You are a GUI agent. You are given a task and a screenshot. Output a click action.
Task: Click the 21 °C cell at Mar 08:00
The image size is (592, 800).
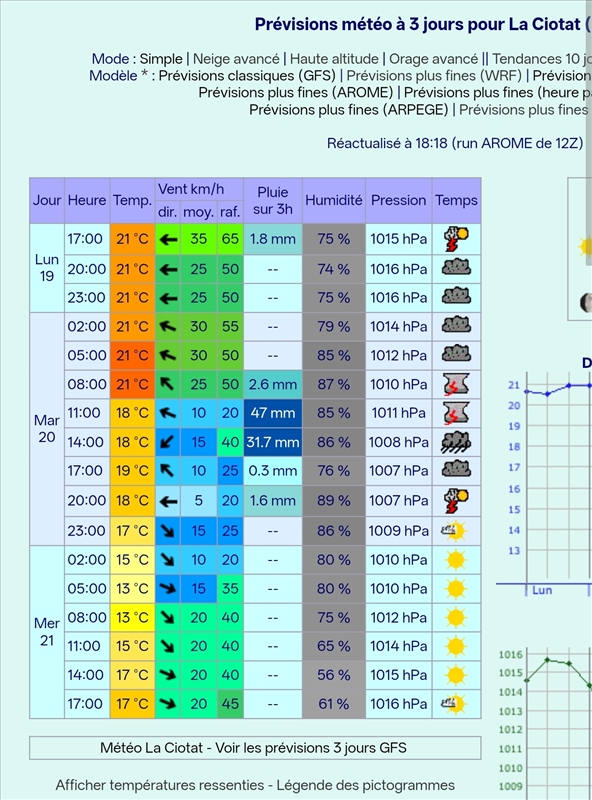(x=132, y=384)
